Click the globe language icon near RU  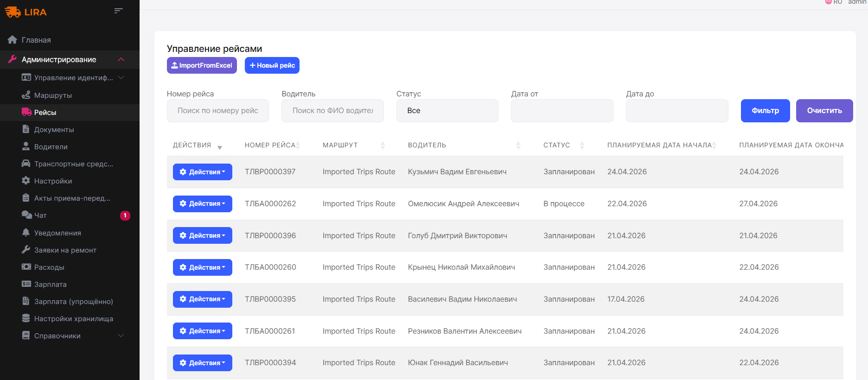coord(828,2)
